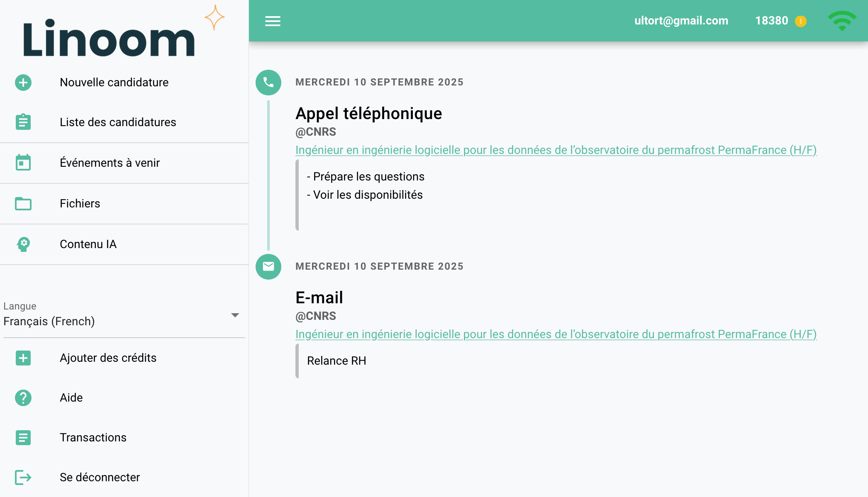Click the ultort@gmail.com account email
Image resolution: width=868 pixels, height=497 pixels.
pos(681,21)
